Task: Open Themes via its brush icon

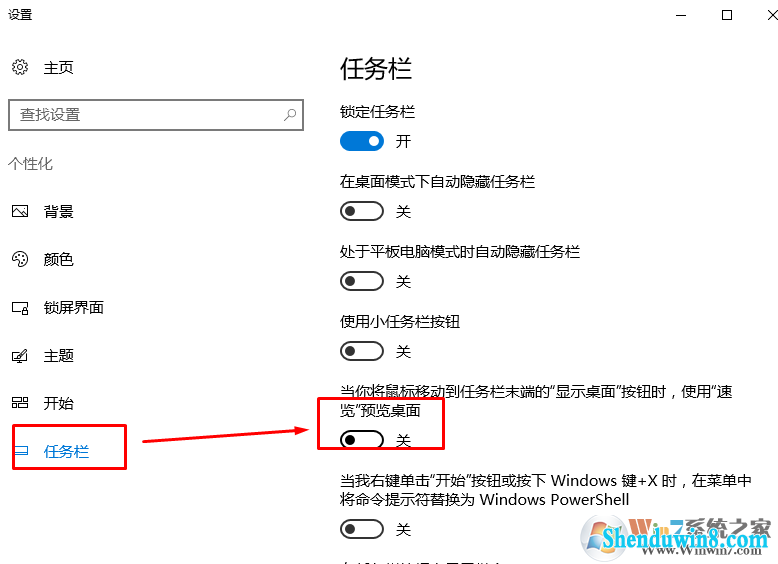Action: pyautogui.click(x=20, y=356)
